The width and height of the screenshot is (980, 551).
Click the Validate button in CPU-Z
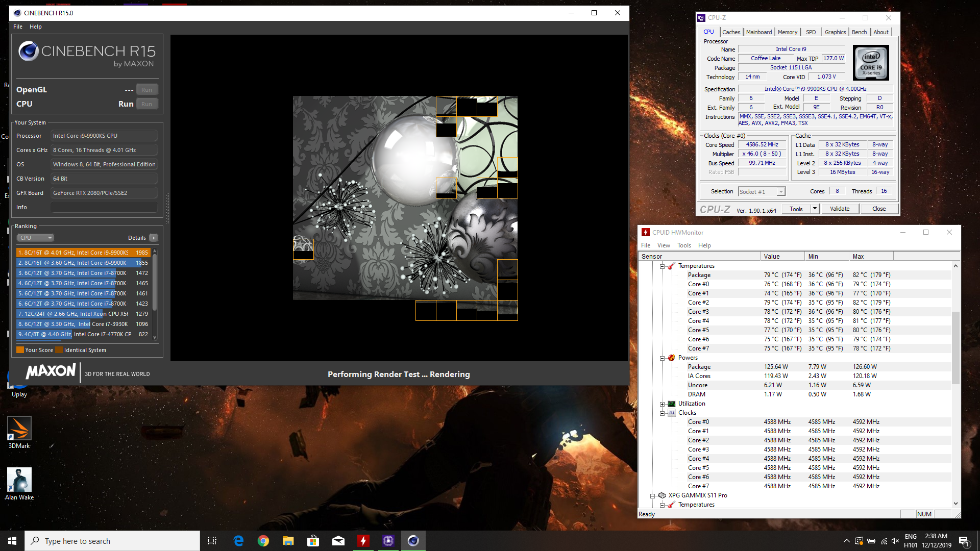coord(839,209)
